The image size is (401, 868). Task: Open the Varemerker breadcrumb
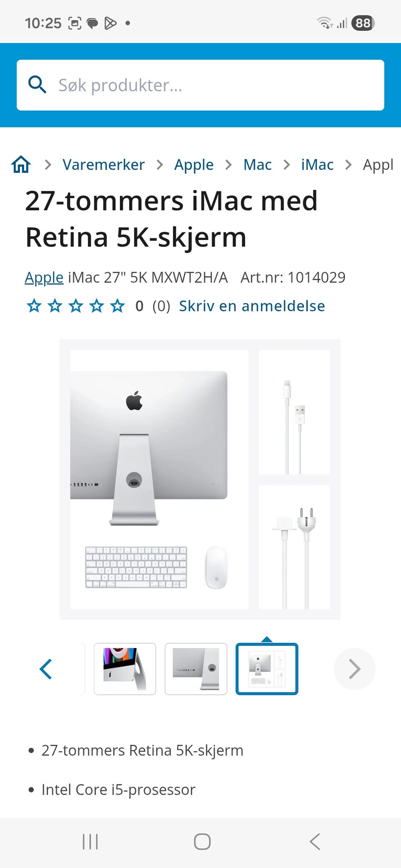[x=104, y=165]
